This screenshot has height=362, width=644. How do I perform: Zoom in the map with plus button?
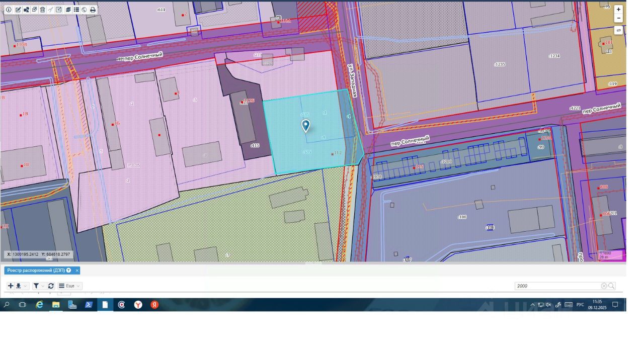point(618,10)
